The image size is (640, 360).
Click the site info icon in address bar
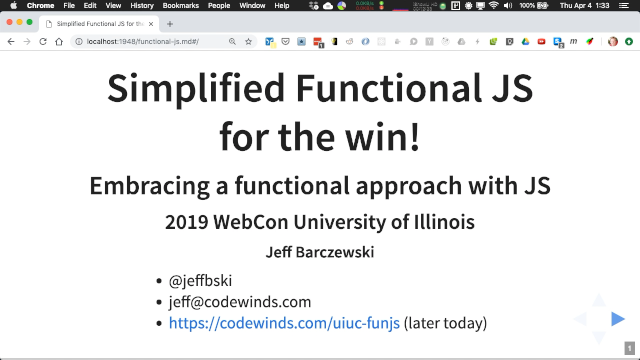click(79, 42)
